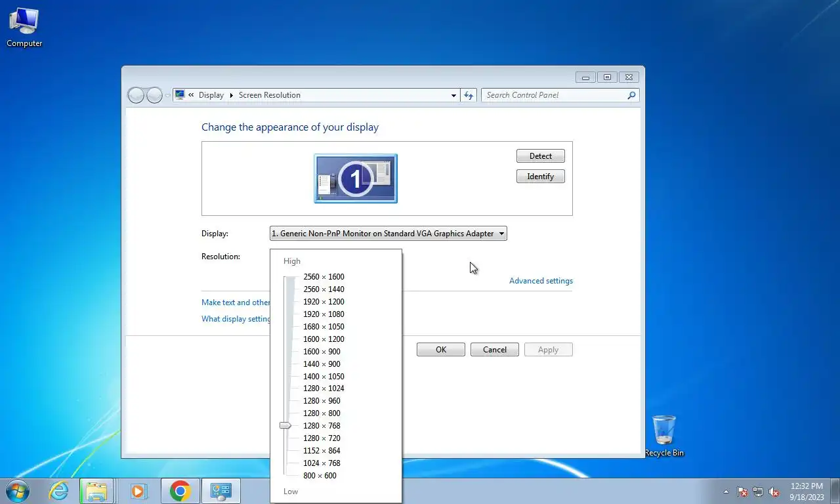This screenshot has width=840, height=504.
Task: Maximize the Screen Resolution window
Action: (607, 77)
